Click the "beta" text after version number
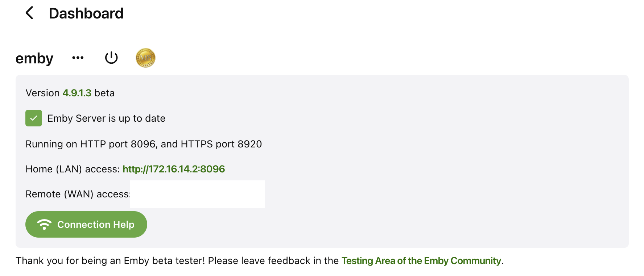 pyautogui.click(x=104, y=93)
